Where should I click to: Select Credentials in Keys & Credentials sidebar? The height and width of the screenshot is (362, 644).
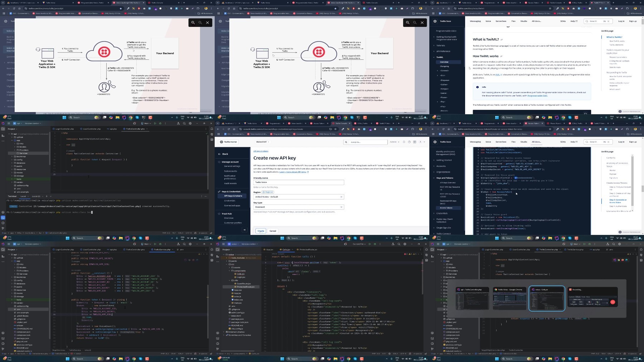pos(230,201)
